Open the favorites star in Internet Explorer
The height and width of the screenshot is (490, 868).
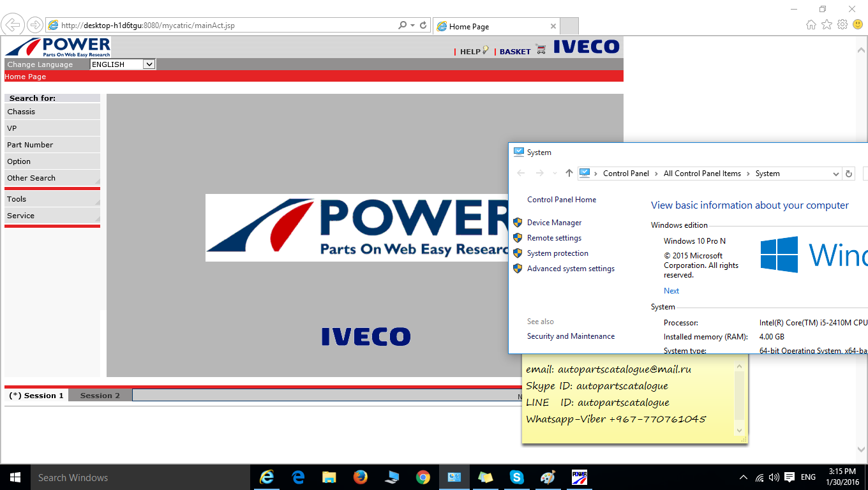pyautogui.click(x=827, y=25)
